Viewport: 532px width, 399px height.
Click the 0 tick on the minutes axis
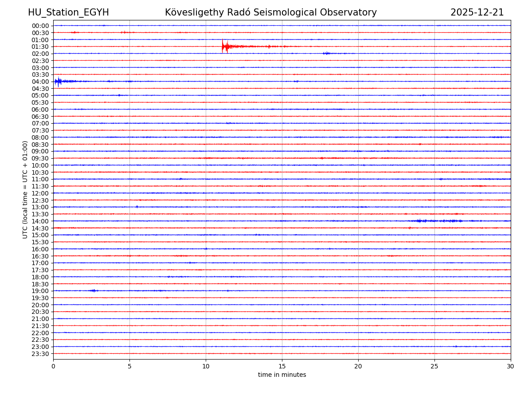point(53,366)
